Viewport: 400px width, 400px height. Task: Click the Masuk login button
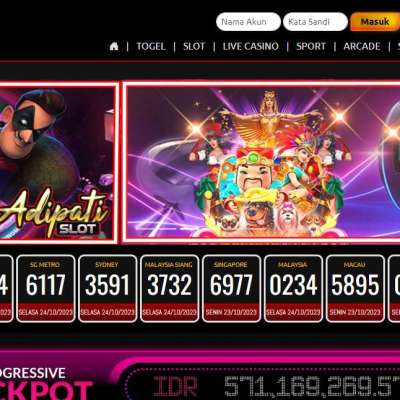pos(375,22)
